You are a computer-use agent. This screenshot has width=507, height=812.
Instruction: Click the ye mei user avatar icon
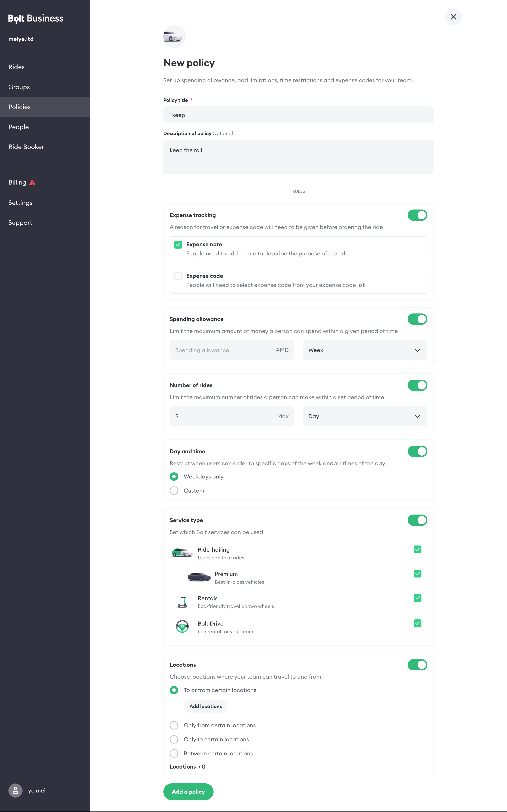[x=15, y=791]
